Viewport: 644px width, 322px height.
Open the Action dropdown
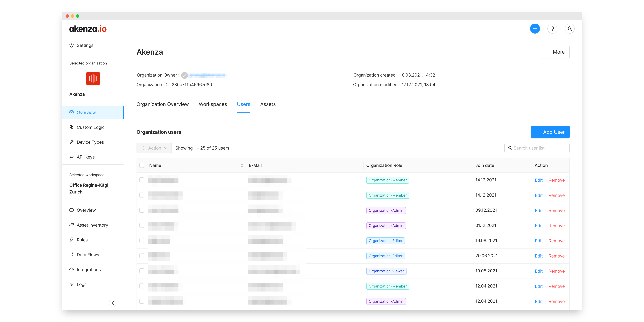154,148
